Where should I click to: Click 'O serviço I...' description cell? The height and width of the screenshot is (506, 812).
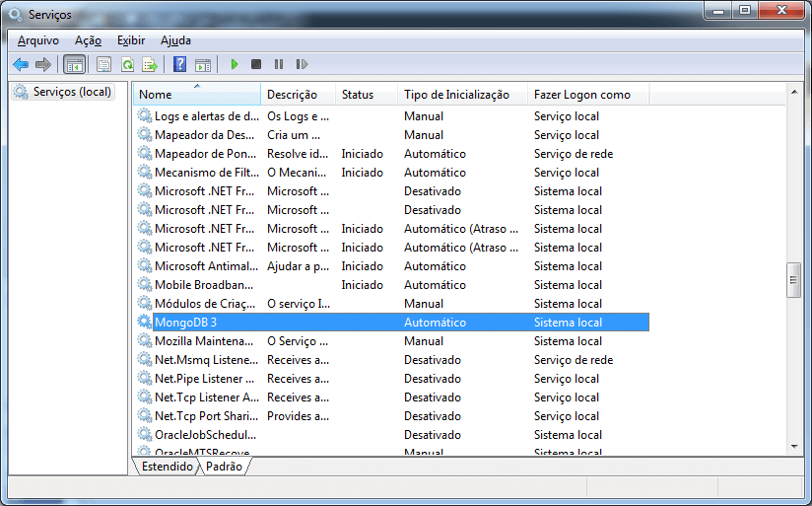[x=299, y=303]
